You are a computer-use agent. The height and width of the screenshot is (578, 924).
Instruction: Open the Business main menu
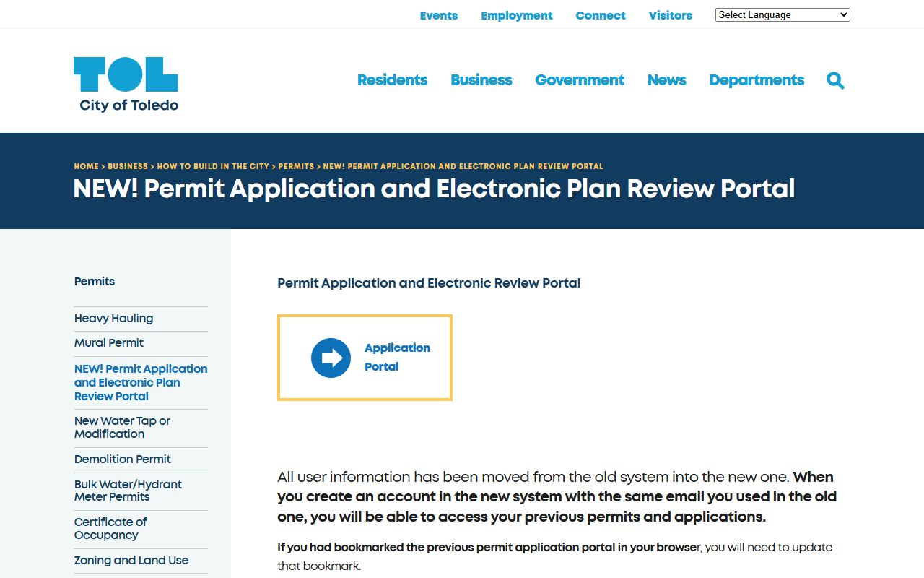481,80
